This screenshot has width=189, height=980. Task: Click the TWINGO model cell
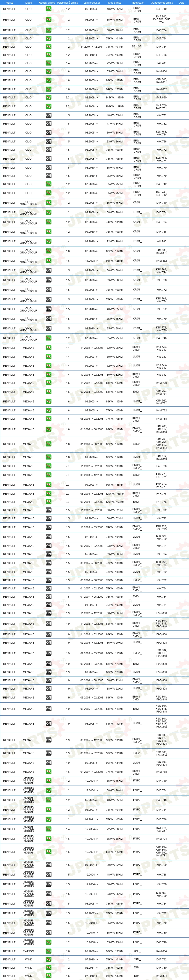pos(29,951)
